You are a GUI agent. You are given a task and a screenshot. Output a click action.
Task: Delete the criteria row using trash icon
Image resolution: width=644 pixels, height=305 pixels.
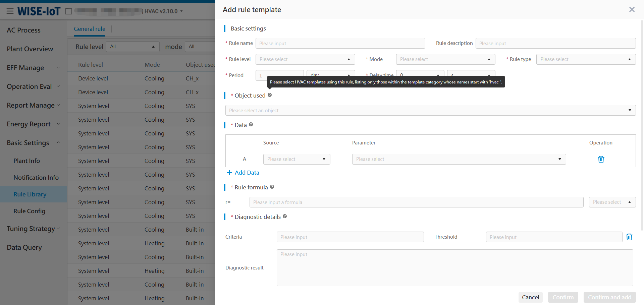click(x=629, y=237)
